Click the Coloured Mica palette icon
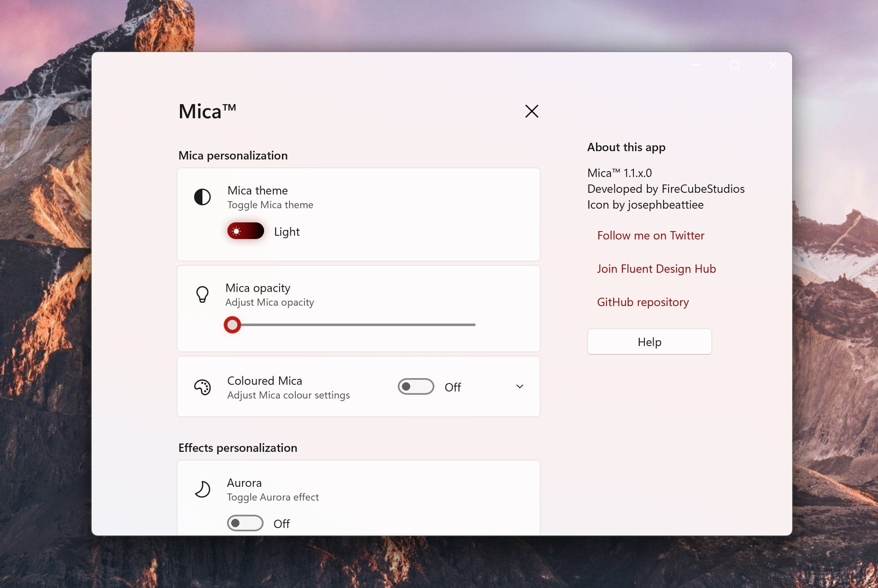Viewport: 878px width, 588px height. (x=202, y=387)
